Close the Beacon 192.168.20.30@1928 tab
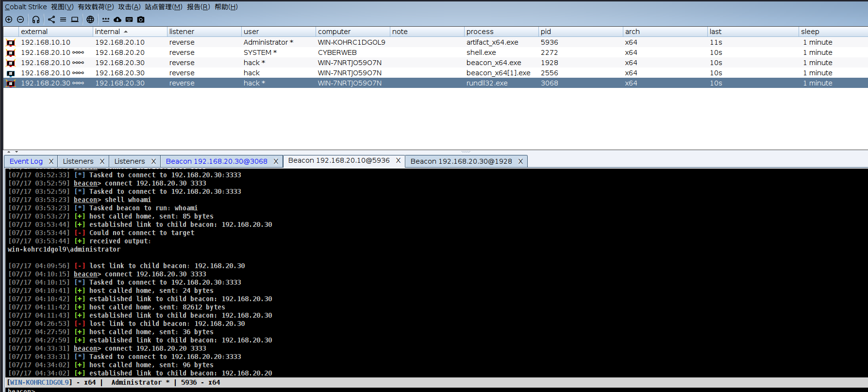 (x=520, y=161)
